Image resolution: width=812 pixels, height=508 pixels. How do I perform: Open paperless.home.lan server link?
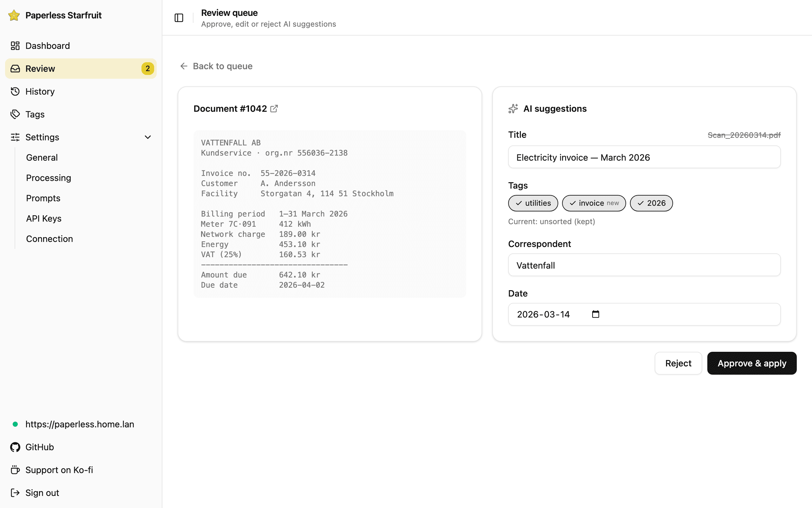80,424
